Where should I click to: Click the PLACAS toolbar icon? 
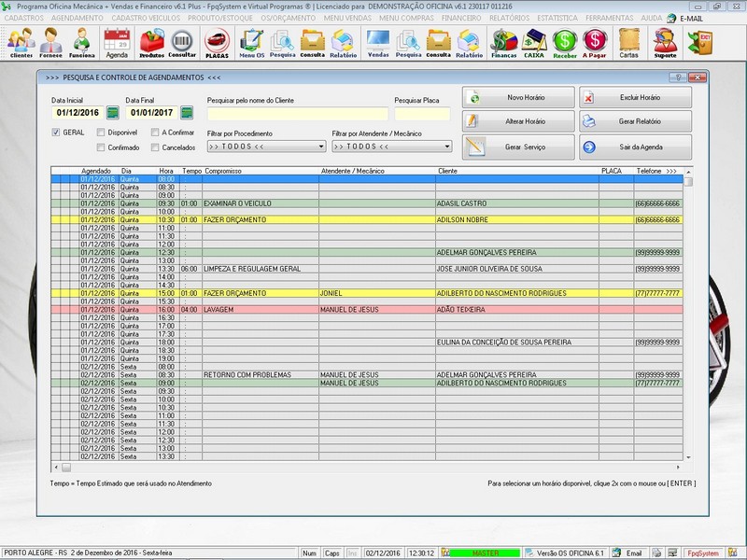217,42
